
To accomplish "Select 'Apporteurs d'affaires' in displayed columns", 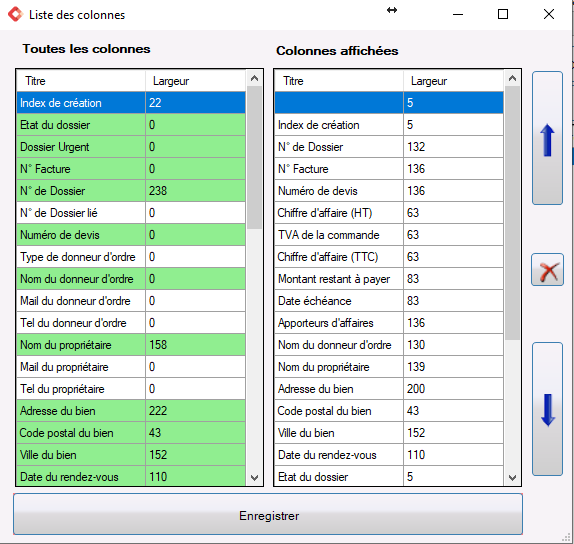I will pyautogui.click(x=389, y=323).
